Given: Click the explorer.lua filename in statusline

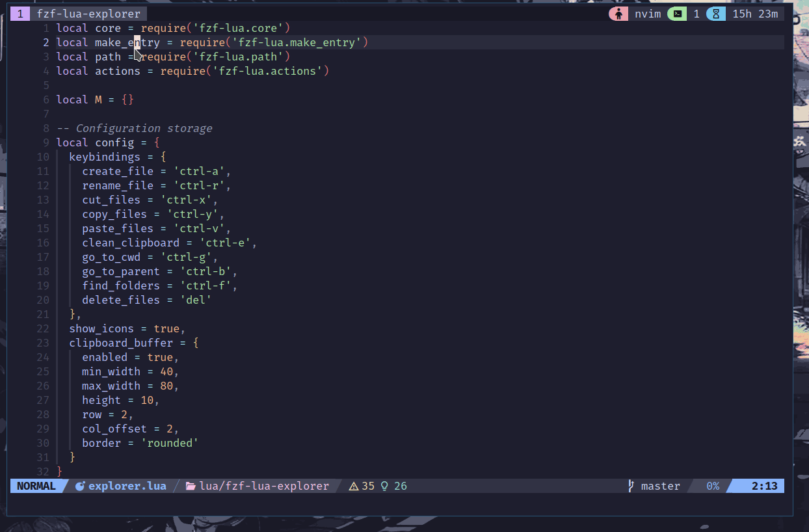Looking at the screenshot, I should click(x=127, y=486).
